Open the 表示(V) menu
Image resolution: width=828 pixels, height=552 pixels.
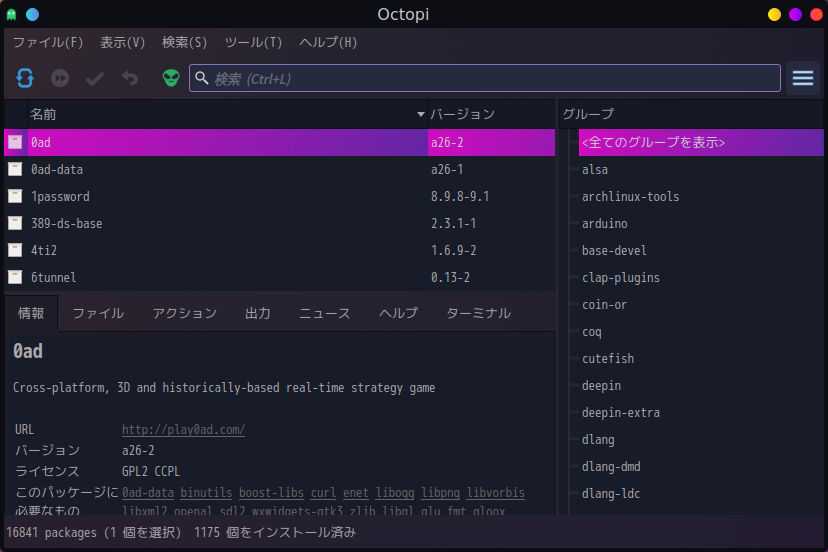point(123,42)
